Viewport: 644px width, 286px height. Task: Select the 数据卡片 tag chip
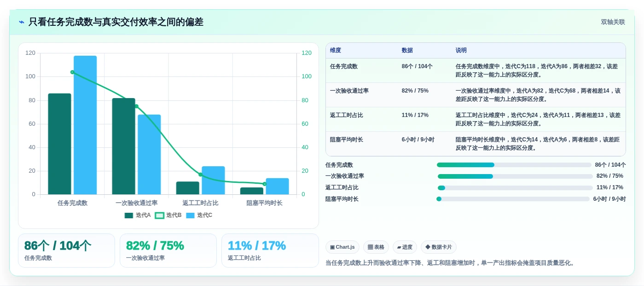(x=439, y=247)
